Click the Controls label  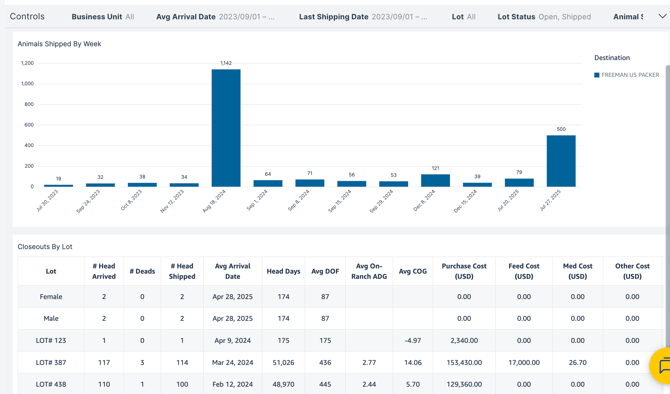tap(27, 16)
